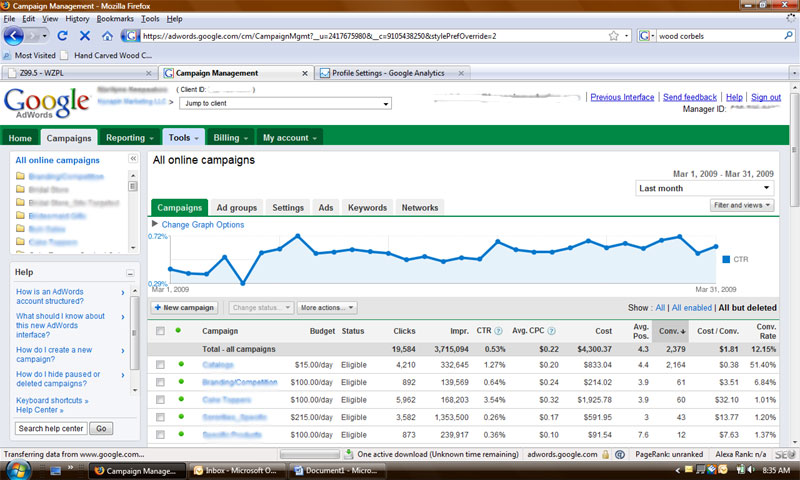Check the box for campaign with 873 clicks
Image resolution: width=800 pixels, height=480 pixels.
pos(160,435)
